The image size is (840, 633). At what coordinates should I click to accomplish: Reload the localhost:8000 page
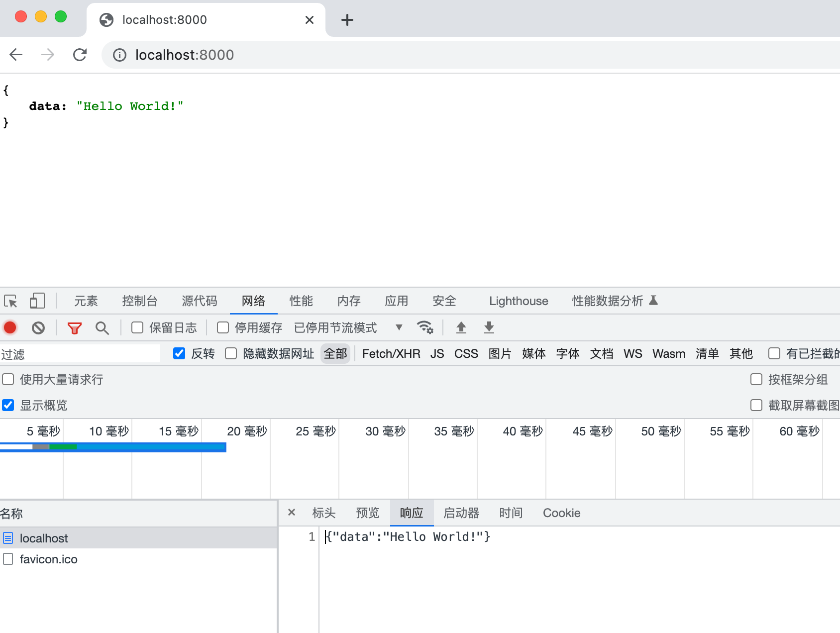(80, 54)
